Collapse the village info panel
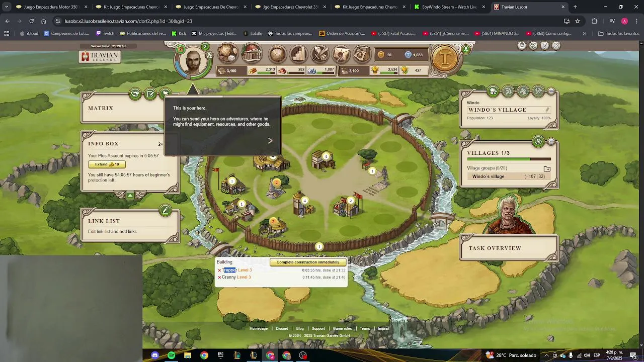 (551, 92)
